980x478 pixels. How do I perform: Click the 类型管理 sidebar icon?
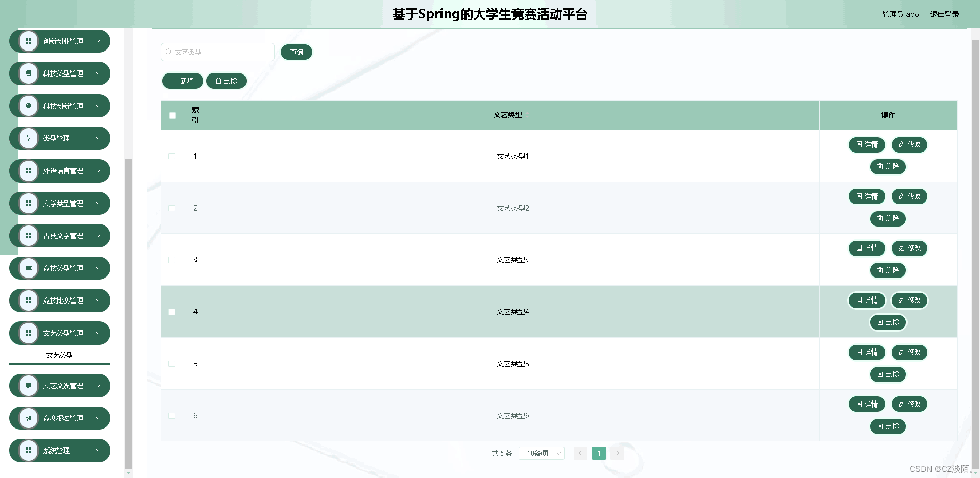29,138
